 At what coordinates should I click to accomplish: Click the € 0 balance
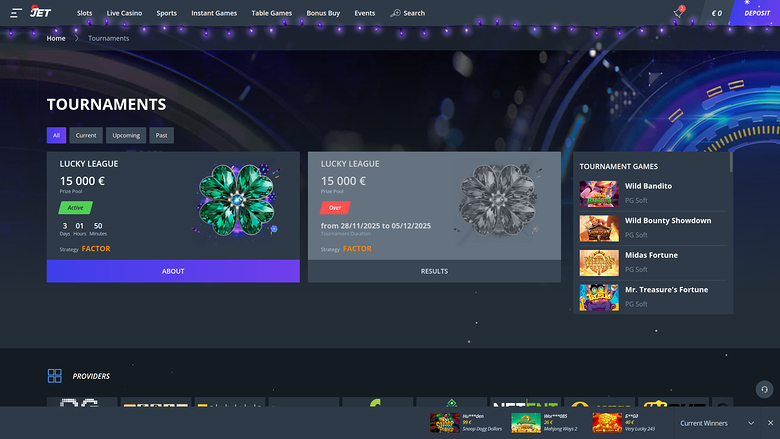click(717, 13)
